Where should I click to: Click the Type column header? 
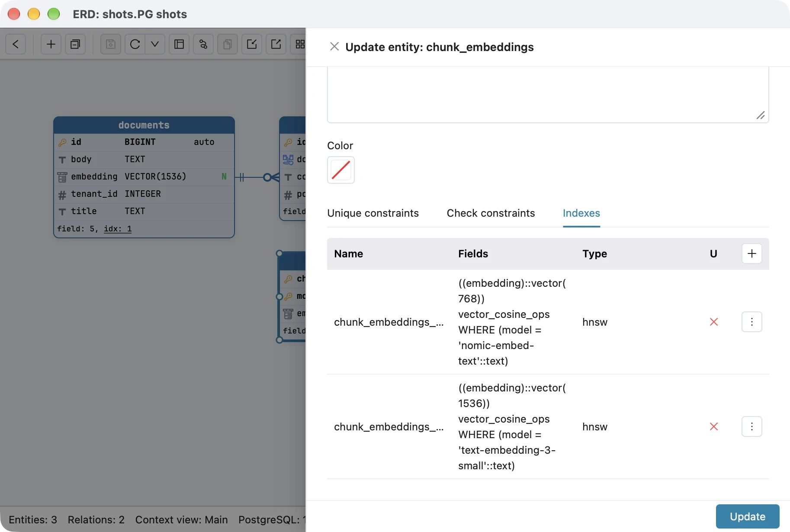tap(594, 254)
